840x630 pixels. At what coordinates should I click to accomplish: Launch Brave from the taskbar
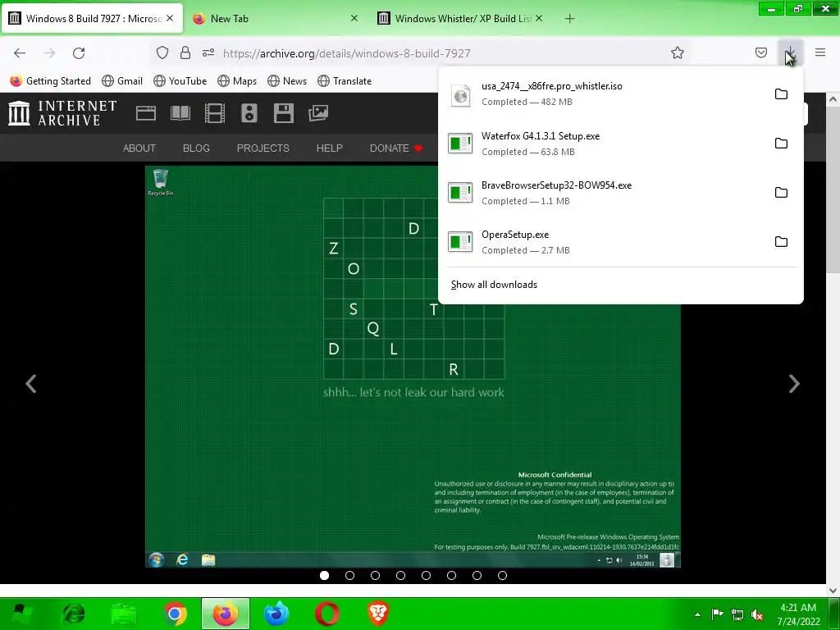pos(378,614)
